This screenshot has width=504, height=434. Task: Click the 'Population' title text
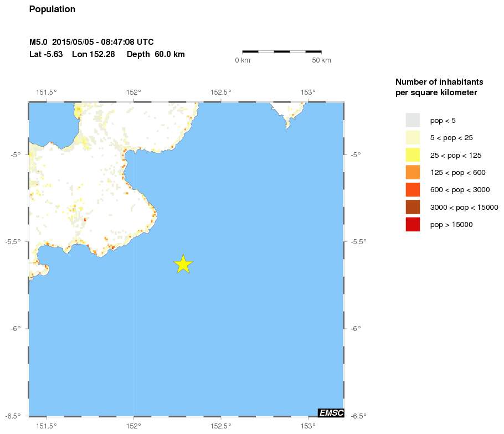[x=52, y=9]
